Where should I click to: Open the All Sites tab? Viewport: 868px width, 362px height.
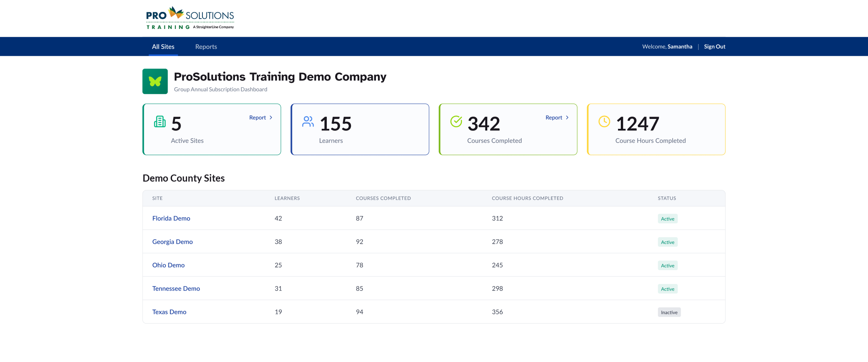(x=163, y=47)
